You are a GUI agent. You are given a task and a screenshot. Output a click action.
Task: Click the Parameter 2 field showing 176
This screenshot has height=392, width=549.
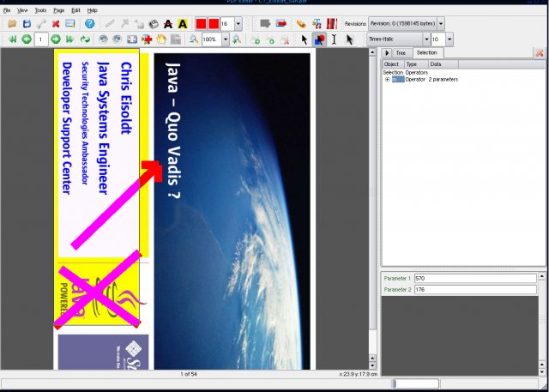click(475, 289)
